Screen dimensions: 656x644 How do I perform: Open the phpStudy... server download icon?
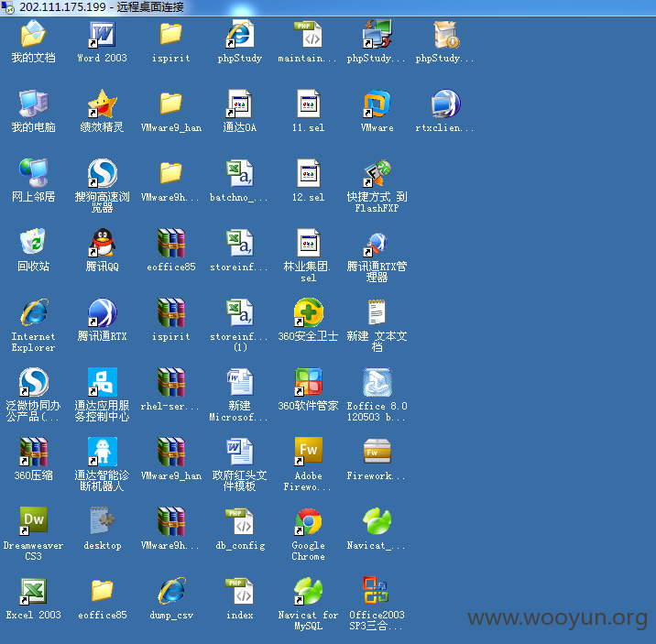[445, 34]
